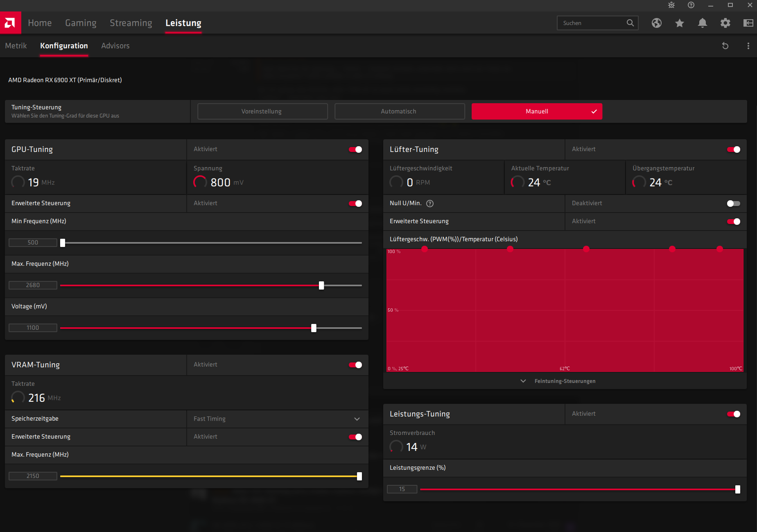The image size is (757, 532).
Task: Toggle VRAM Erweiterte Steuerung switch
Action: point(355,437)
